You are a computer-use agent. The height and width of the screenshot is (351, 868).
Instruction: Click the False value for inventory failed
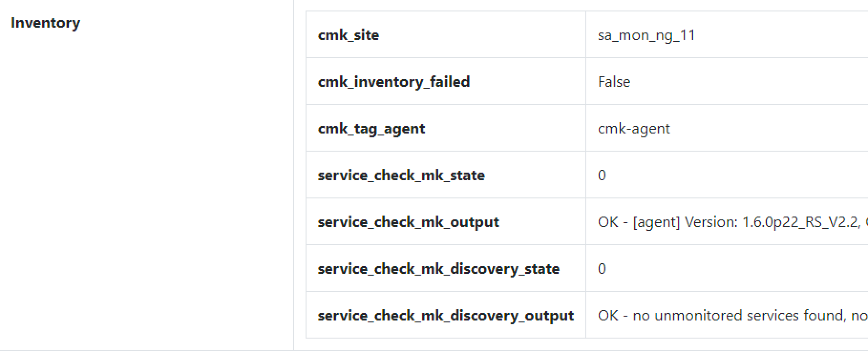click(614, 82)
